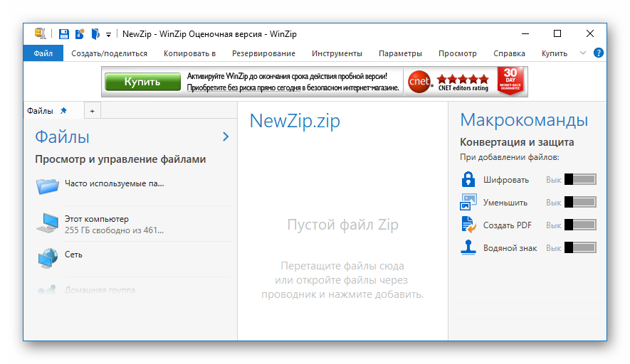Viewport: 630px width, 364px height.
Task: Minimize the WinZip window
Action: tap(525, 33)
